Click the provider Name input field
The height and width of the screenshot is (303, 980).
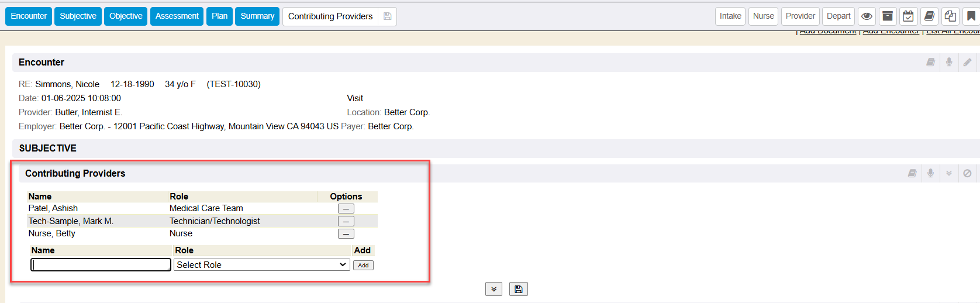[x=101, y=265]
